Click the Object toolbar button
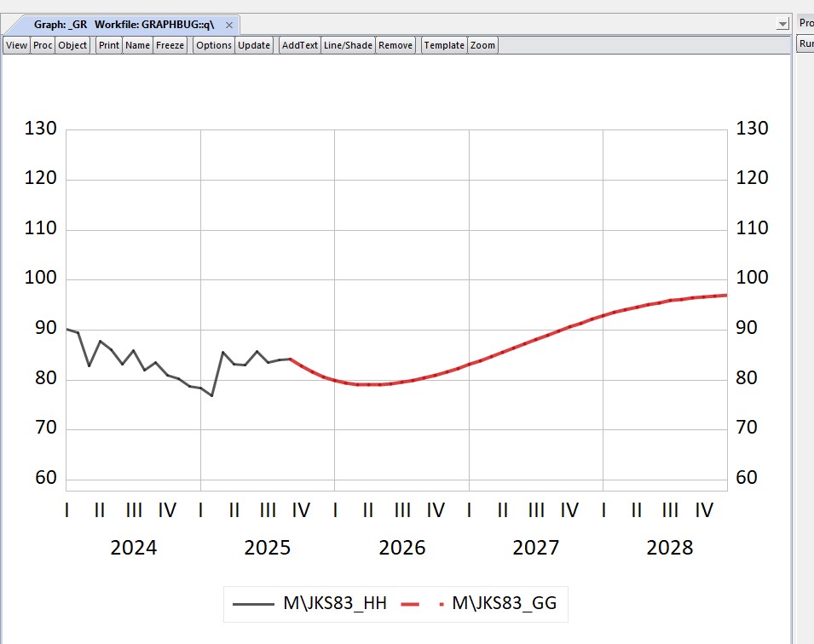Screen dimensions: 814x644 pyautogui.click(x=72, y=45)
